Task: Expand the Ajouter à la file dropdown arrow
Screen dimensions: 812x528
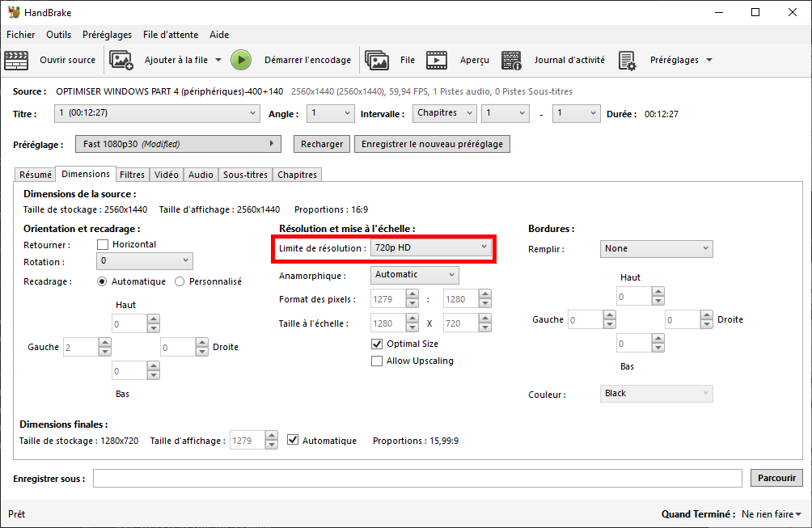Action: pyautogui.click(x=218, y=60)
